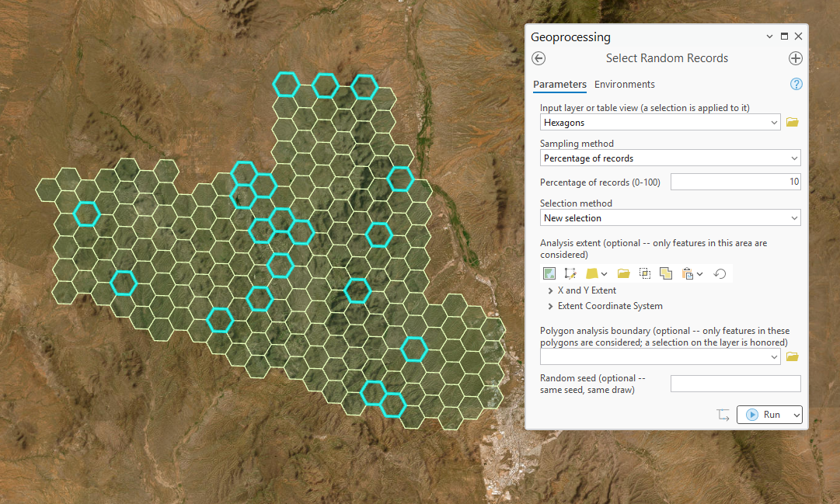Open the Selection method dropdown
Screen dimensions: 840x504
tap(794, 218)
